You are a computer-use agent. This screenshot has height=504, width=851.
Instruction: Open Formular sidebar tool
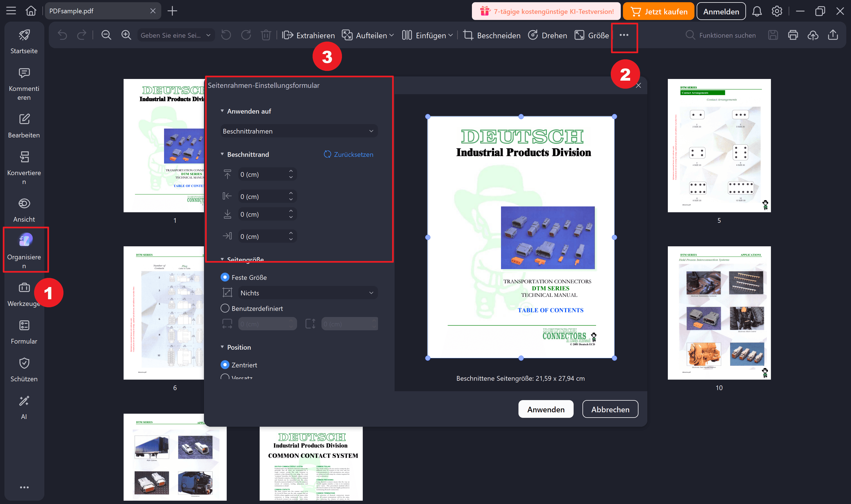24,332
